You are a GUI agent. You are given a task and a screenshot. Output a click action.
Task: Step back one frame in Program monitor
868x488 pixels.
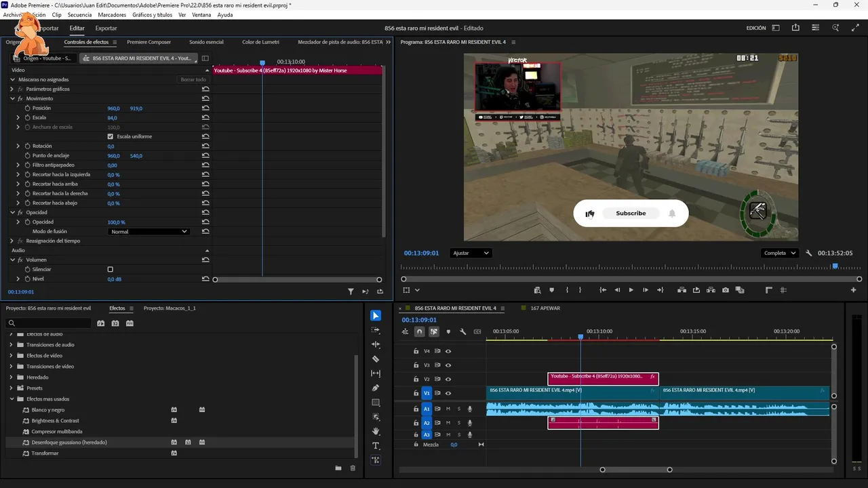pos(617,290)
